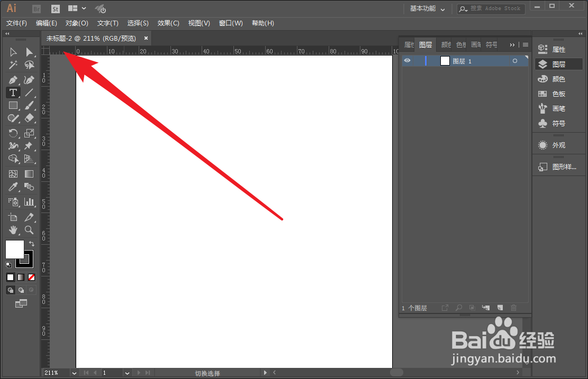Screen dimensions: 588x379
Task: Open the 效果(C) menu
Action: pos(168,23)
